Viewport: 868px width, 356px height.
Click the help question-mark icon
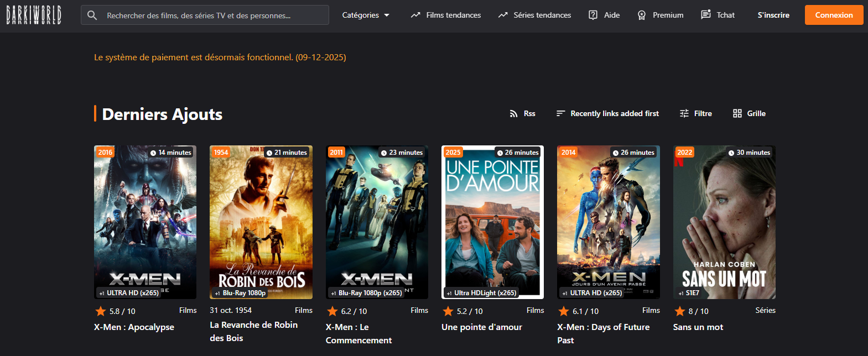click(593, 15)
